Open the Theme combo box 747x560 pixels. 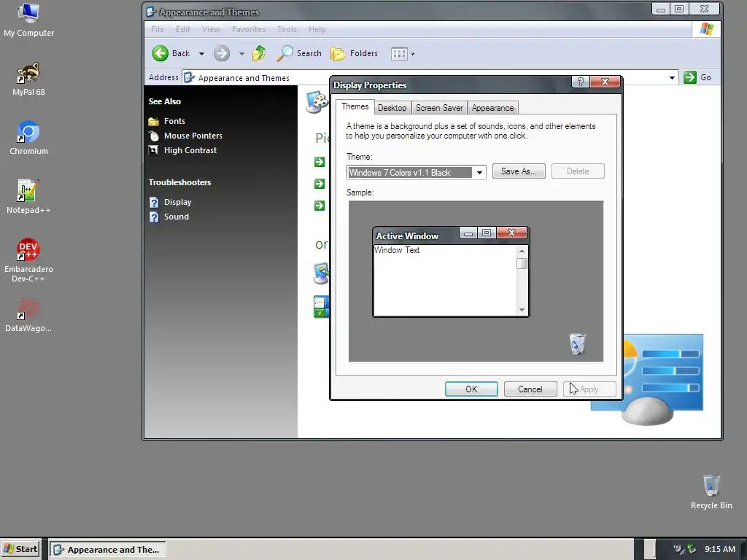pyautogui.click(x=417, y=172)
